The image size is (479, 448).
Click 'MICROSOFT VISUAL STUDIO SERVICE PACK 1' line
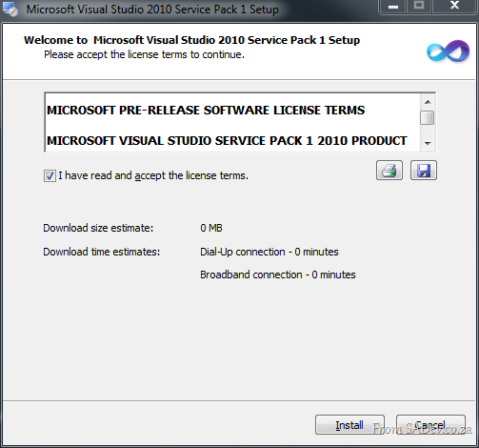coord(227,141)
